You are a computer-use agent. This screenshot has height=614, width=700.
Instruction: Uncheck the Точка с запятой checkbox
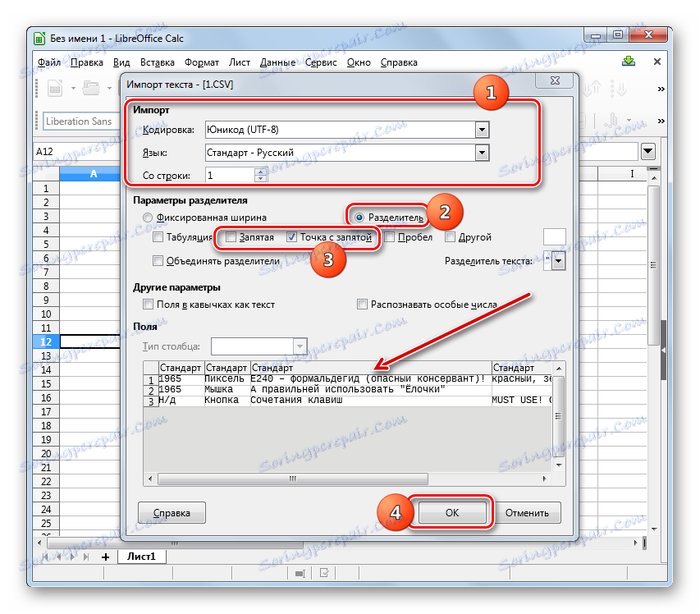291,237
